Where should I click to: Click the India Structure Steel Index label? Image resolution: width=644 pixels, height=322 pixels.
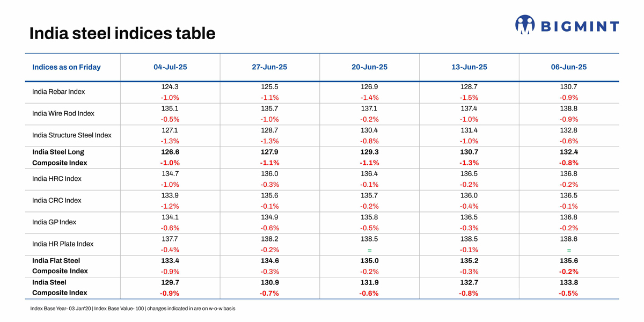tap(72, 135)
